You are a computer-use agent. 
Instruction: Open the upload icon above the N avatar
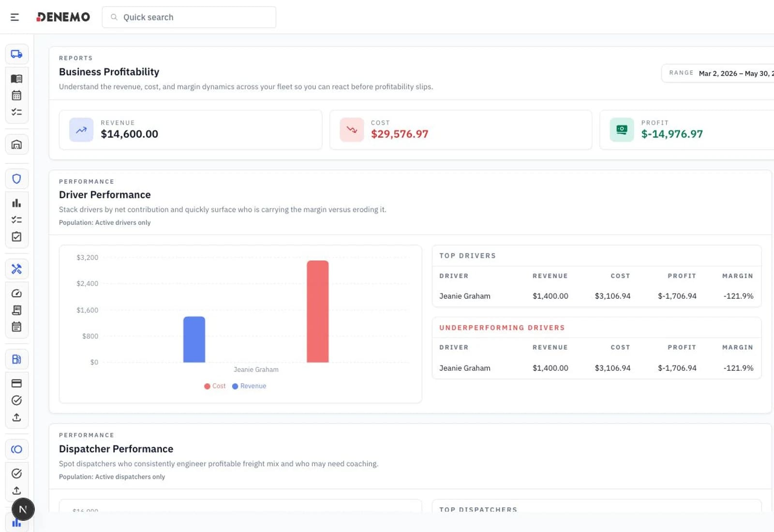pyautogui.click(x=16, y=490)
